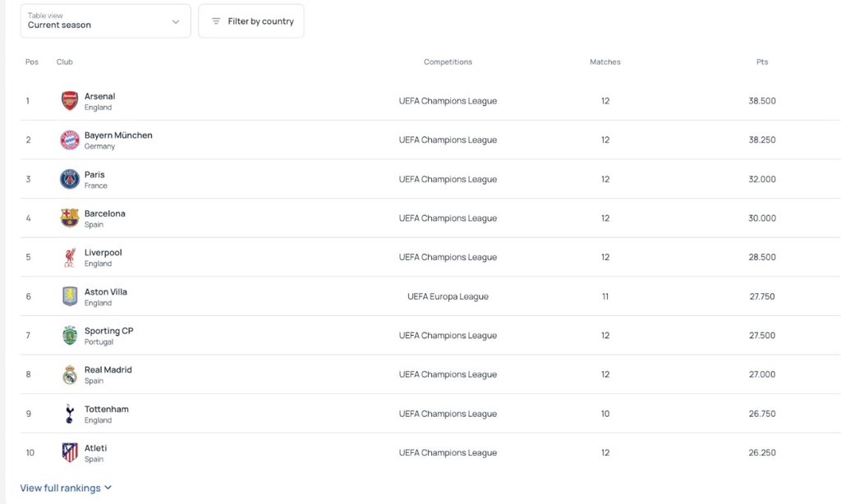Screen dimensions: 841x504
Task: Select Sporting CP's 27.500 points value
Action: click(762, 336)
